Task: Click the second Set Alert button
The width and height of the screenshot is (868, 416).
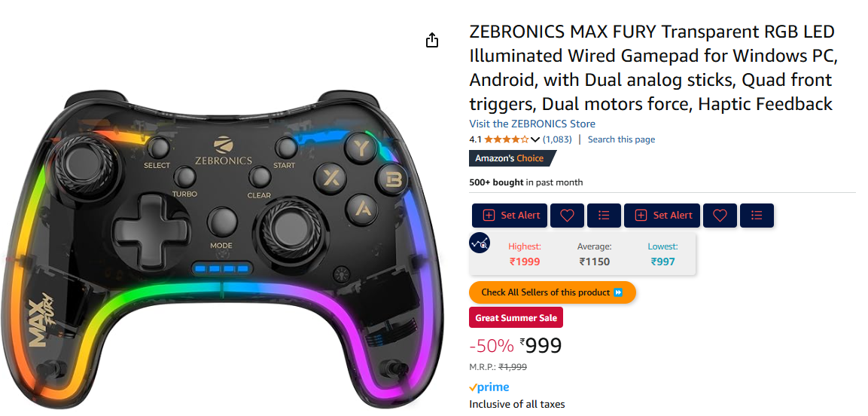Action: (662, 216)
